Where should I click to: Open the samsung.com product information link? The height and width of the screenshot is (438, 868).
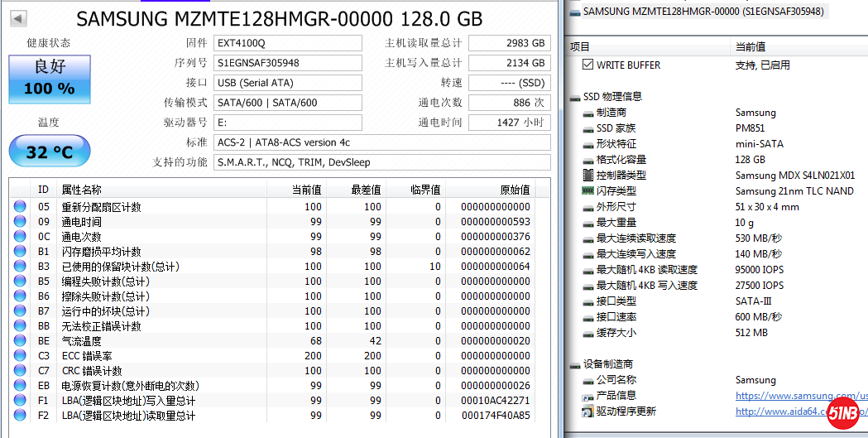tap(800, 396)
